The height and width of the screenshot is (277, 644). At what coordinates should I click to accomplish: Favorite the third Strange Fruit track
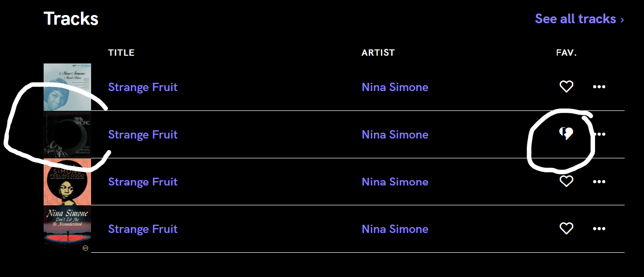point(566,182)
